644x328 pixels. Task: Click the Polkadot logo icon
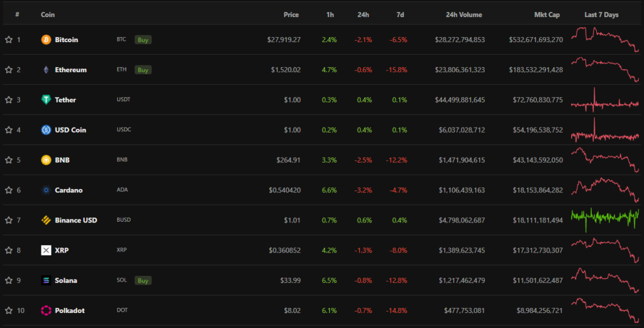point(46,310)
